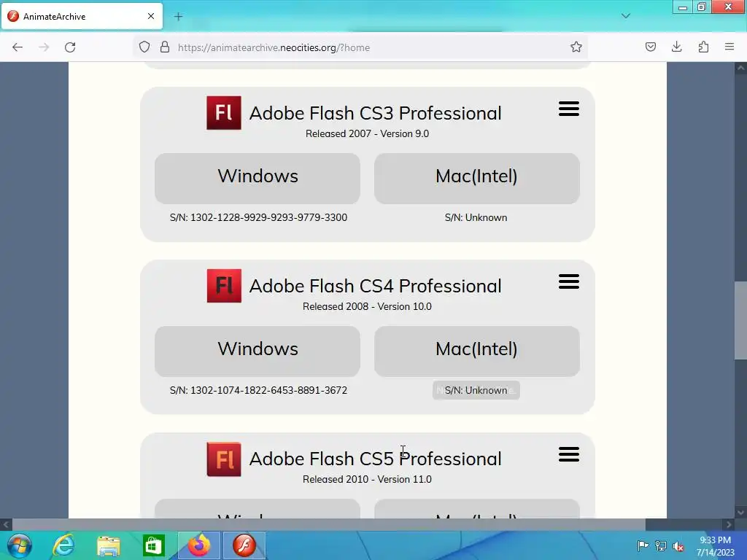Click the Flash CS5 Fl logo
747x560 pixels.
[x=224, y=459]
